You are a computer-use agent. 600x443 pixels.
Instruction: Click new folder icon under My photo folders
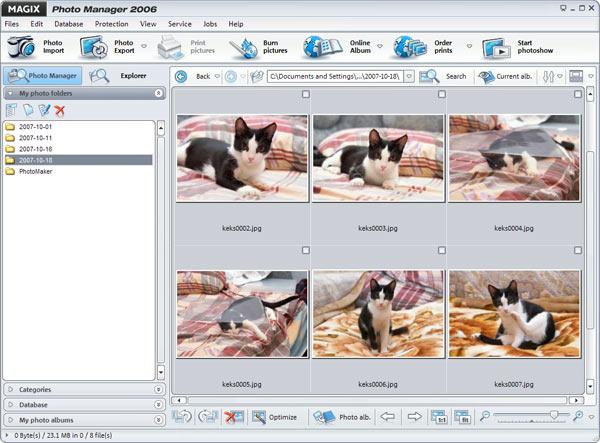[11, 110]
